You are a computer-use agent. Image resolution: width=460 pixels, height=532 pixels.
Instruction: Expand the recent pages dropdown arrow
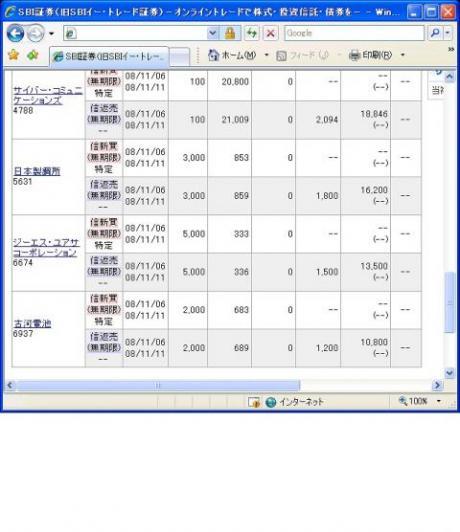[52, 34]
